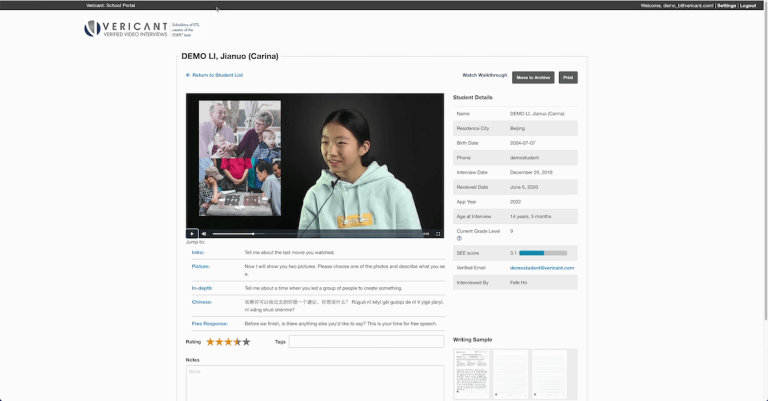This screenshot has height=401, width=768.
Task: Click the 'Vericant: School Portal' title text
Action: (110, 5)
